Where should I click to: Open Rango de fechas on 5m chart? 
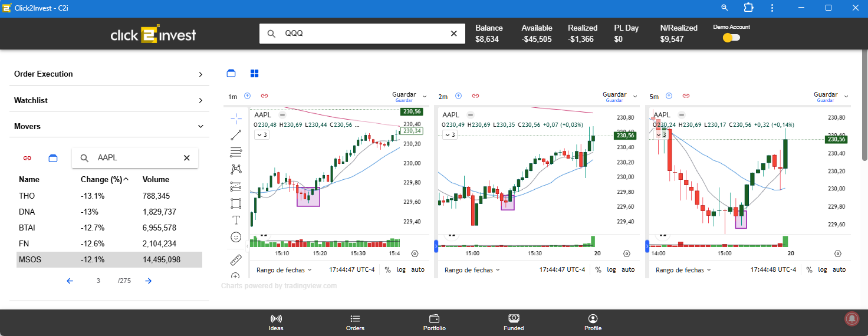pos(683,269)
